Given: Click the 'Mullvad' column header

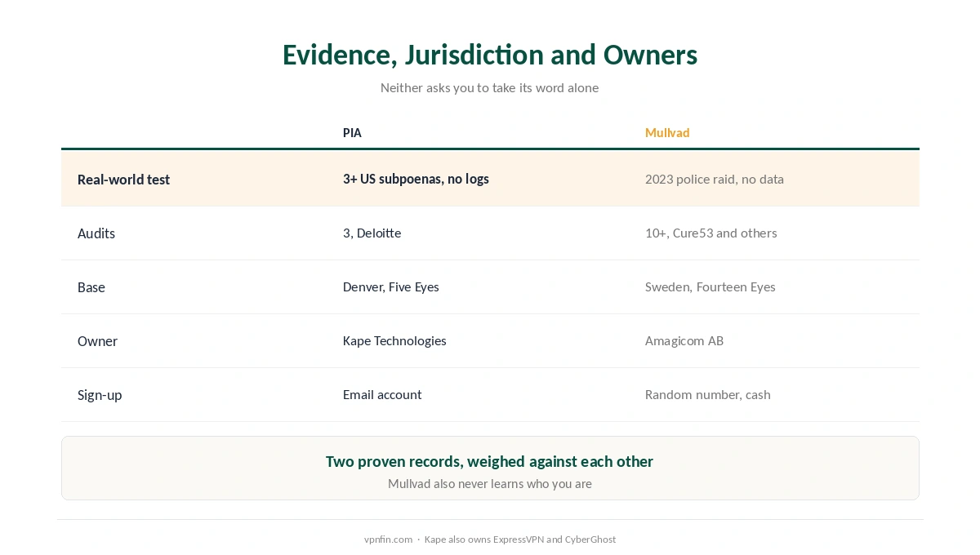Looking at the screenshot, I should pos(667,133).
